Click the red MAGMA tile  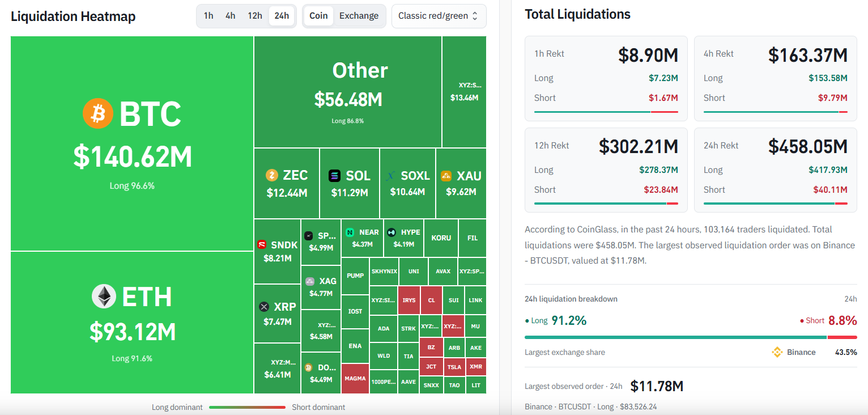tap(355, 379)
